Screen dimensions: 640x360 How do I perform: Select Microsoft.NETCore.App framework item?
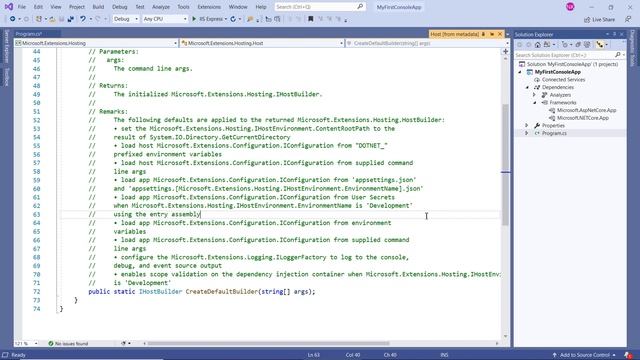point(582,118)
